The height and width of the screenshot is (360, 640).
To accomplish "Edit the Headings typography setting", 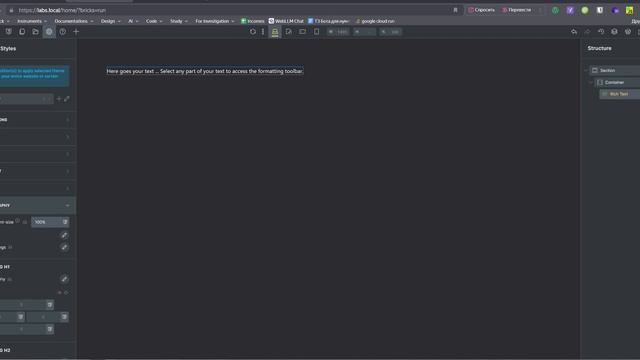I will coord(64,247).
